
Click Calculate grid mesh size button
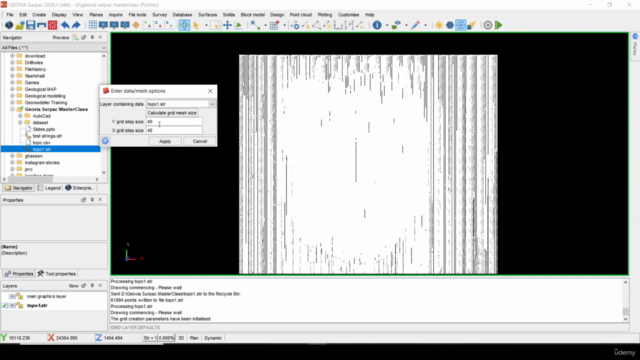172,113
